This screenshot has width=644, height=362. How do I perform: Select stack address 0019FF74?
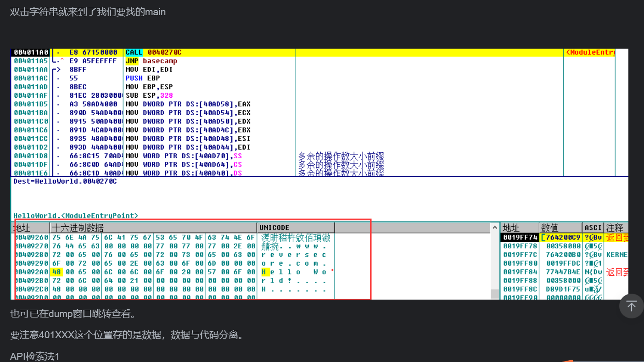click(520, 237)
